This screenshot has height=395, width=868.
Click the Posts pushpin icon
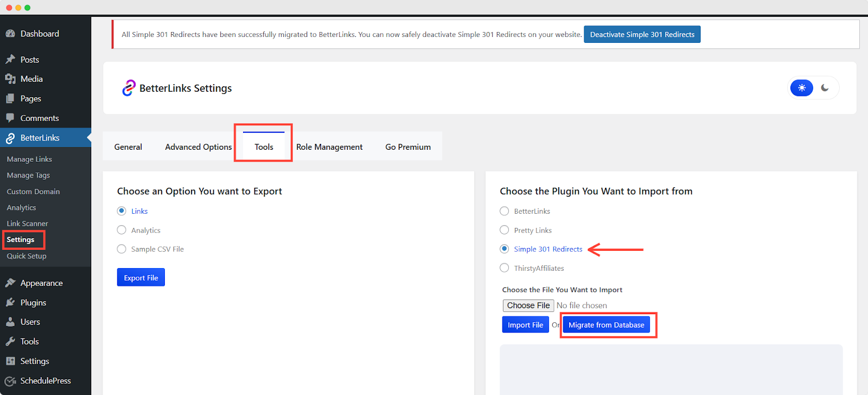tap(10, 60)
